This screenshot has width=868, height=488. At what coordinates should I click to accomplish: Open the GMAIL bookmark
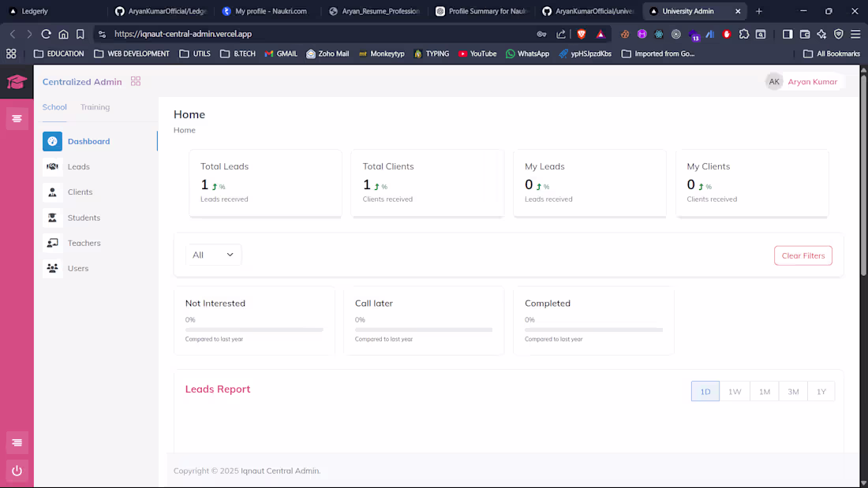(x=281, y=54)
